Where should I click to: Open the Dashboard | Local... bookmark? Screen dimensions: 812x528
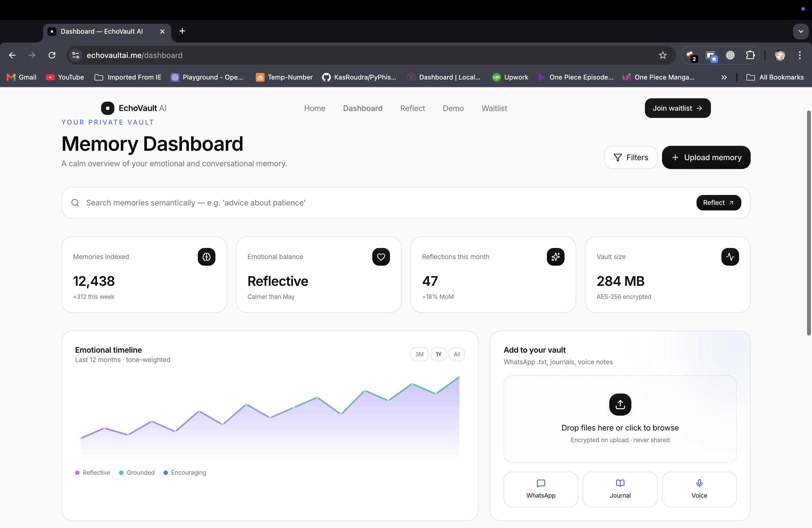(444, 77)
